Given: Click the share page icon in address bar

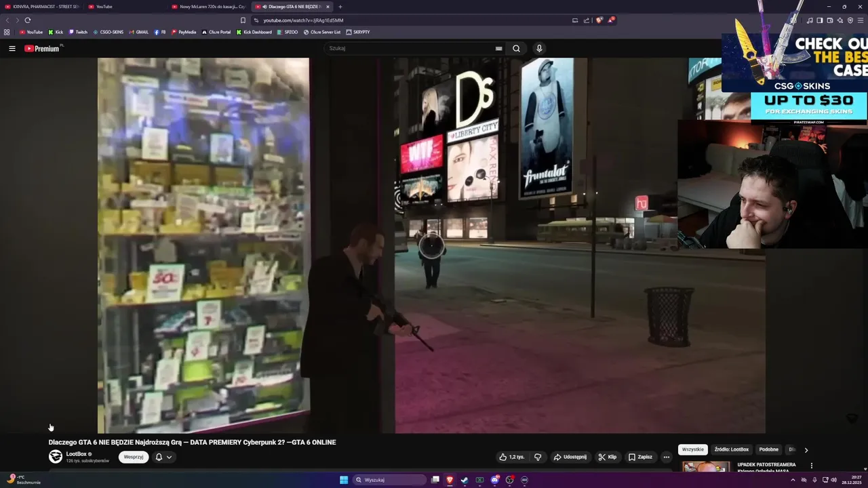Looking at the screenshot, I should pos(587,20).
